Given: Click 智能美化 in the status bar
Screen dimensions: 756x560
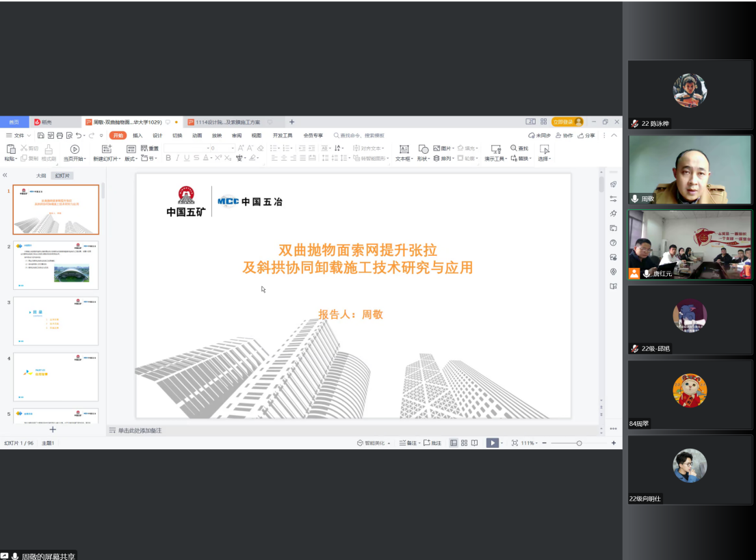Looking at the screenshot, I should click(373, 443).
